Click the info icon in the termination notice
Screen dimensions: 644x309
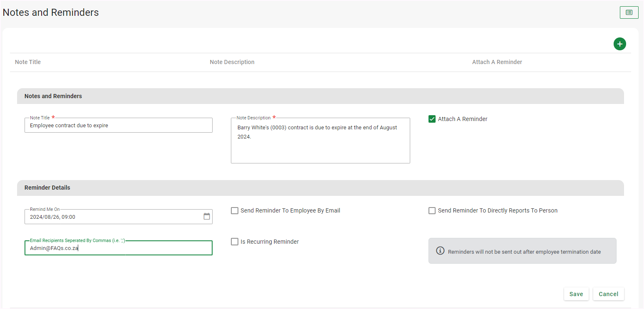coord(440,251)
